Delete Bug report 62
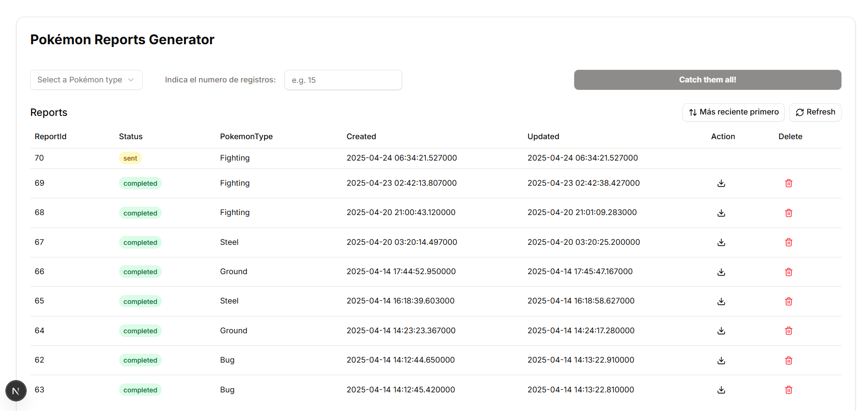The width and height of the screenshot is (868, 411). [x=788, y=361]
